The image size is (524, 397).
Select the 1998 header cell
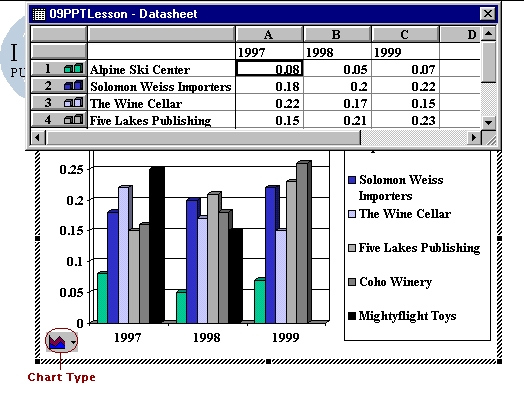pyautogui.click(x=337, y=51)
